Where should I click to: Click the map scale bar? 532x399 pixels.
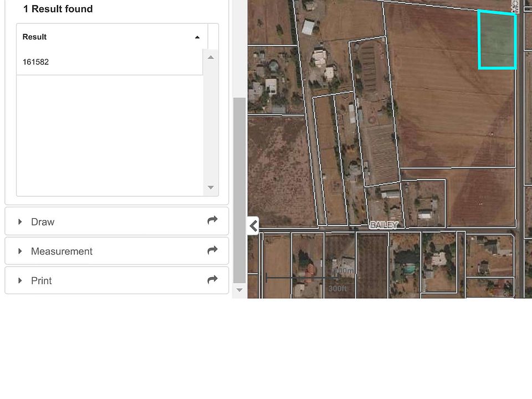(x=302, y=278)
